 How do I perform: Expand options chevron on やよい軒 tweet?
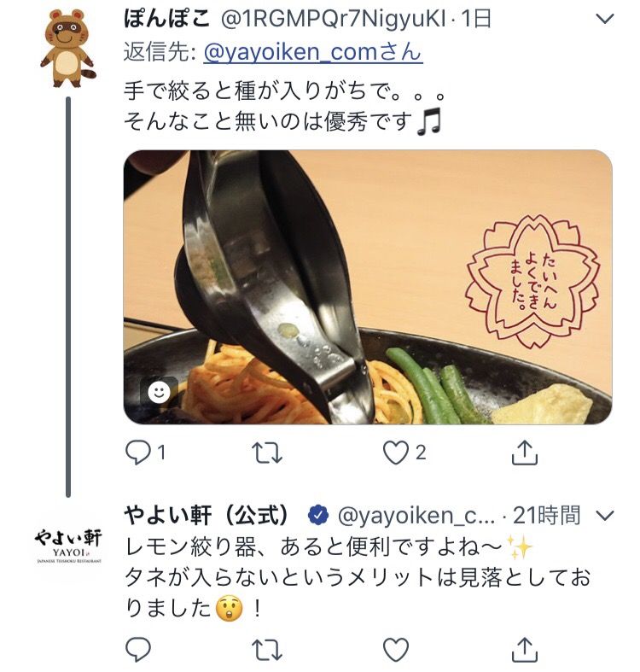[x=605, y=515]
